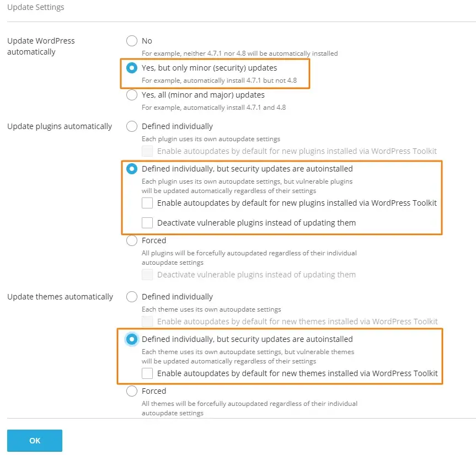Check "Deactivate vulnerable plugins instead of updating them"
Image resolution: width=476 pixels, height=455 pixels.
pyautogui.click(x=147, y=223)
